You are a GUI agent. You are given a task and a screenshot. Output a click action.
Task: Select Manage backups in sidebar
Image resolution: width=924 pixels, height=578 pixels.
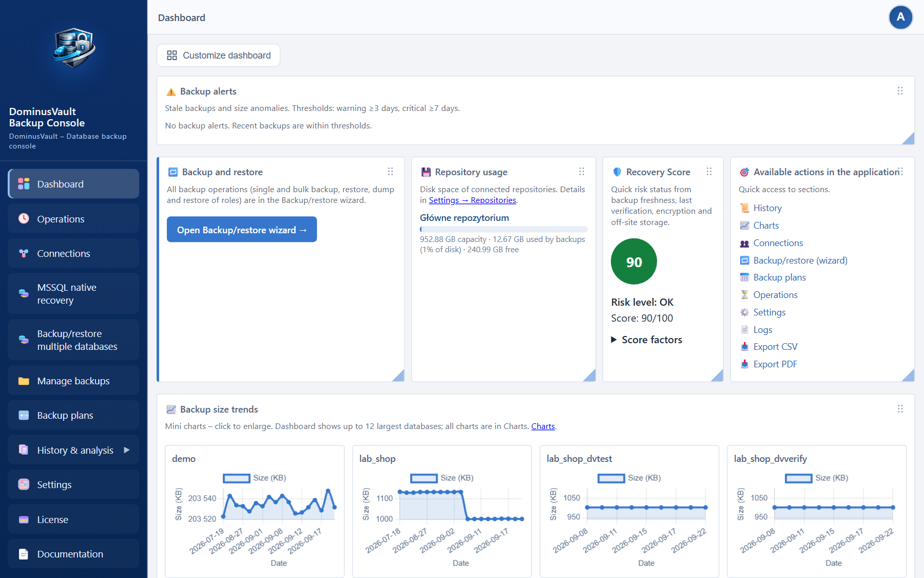(73, 381)
